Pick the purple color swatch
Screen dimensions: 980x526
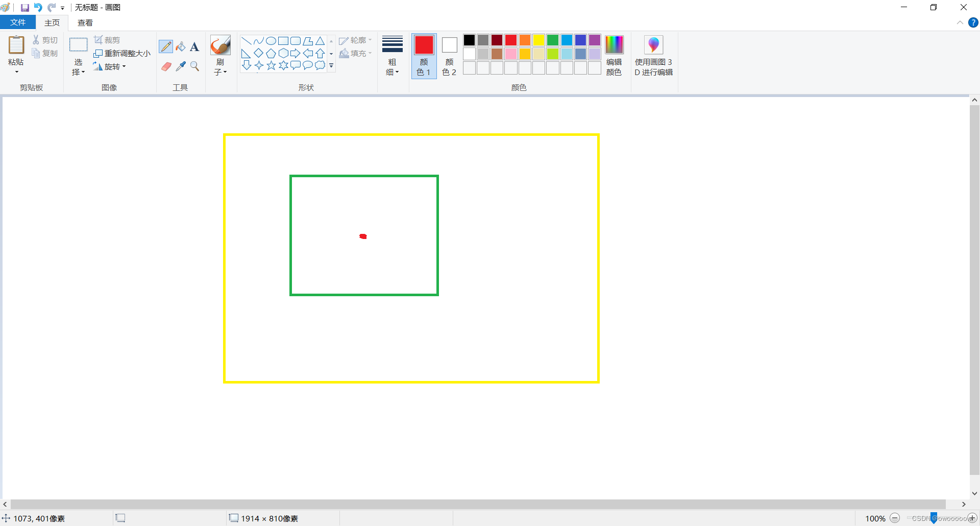point(595,40)
